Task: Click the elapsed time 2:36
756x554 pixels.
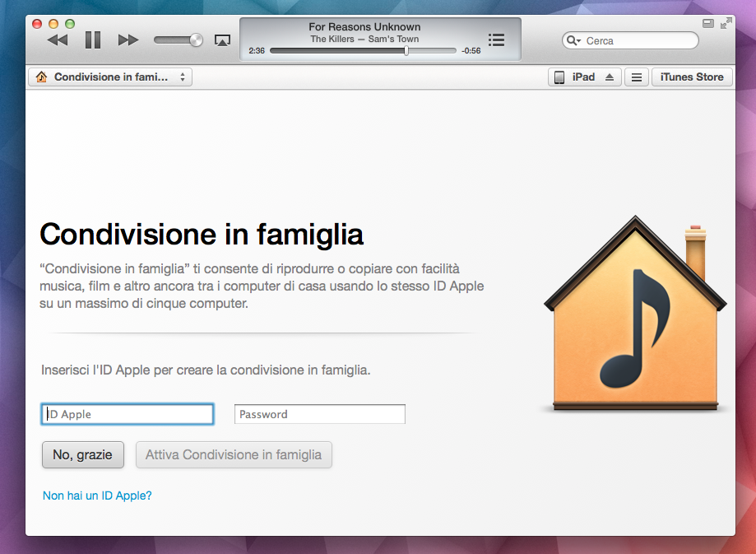Action: [x=257, y=51]
